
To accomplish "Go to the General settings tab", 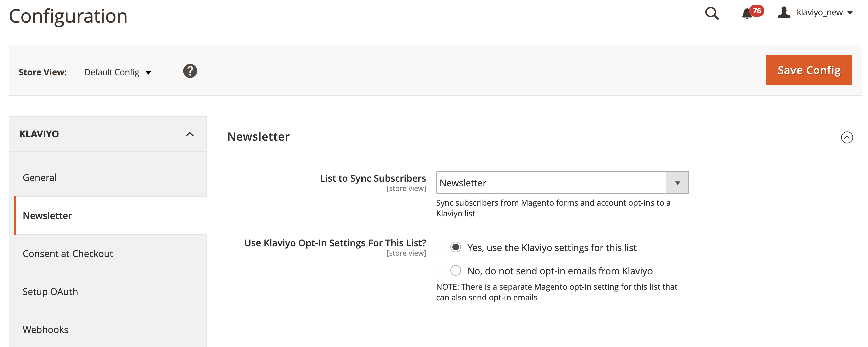I will 40,178.
